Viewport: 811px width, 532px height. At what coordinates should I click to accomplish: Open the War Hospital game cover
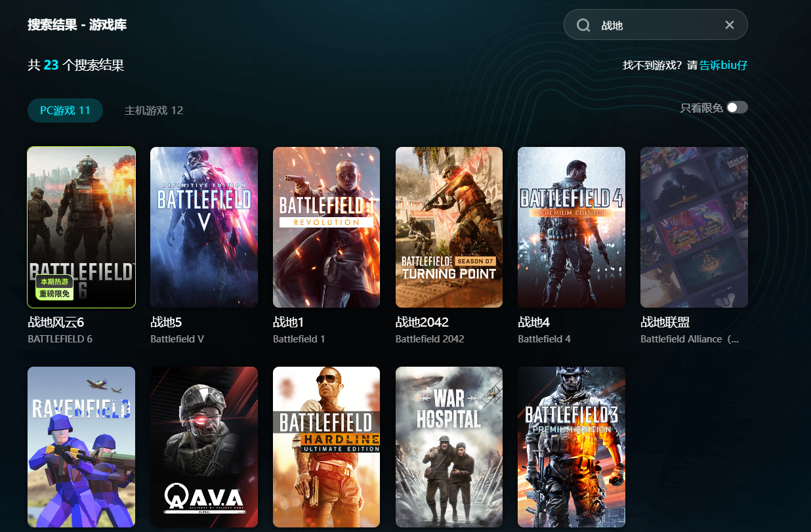(x=449, y=447)
